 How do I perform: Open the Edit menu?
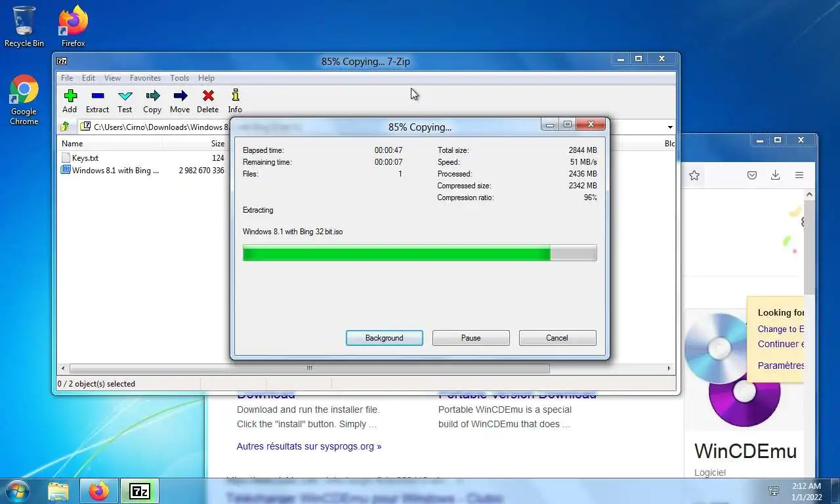click(x=89, y=77)
